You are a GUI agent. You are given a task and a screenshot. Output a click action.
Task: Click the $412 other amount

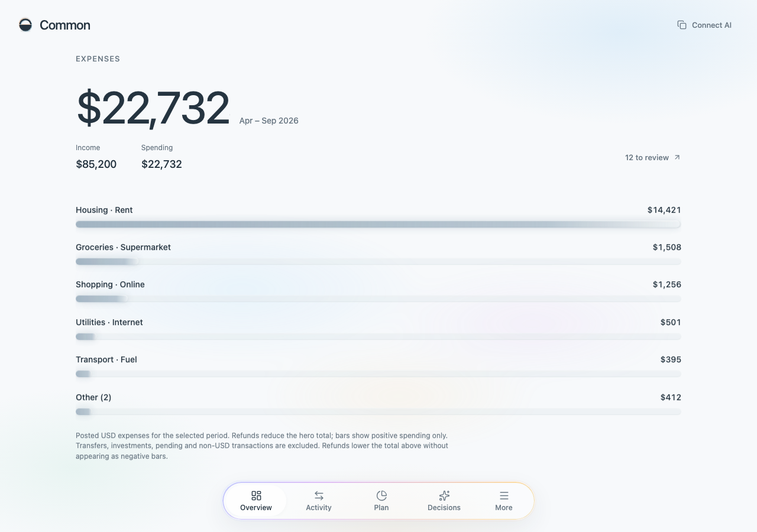coord(671,397)
